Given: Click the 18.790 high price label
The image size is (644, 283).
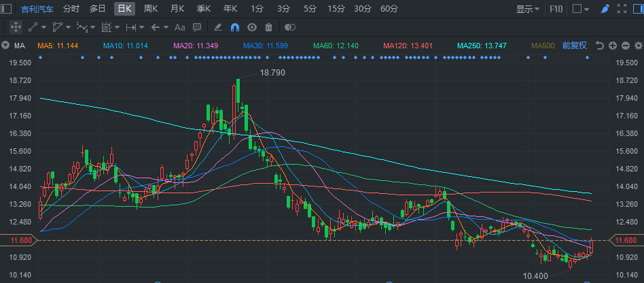Looking at the screenshot, I should click(272, 73).
